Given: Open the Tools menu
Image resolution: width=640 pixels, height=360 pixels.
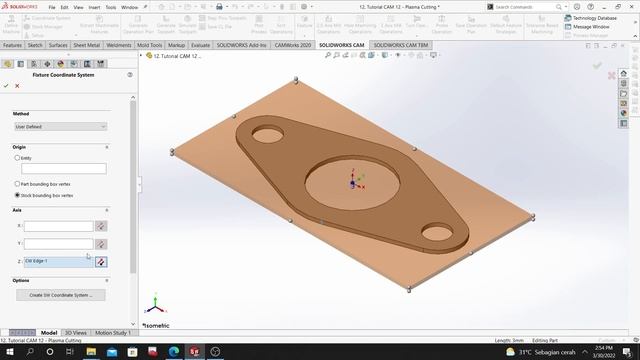Looking at the screenshot, I should (111, 7).
